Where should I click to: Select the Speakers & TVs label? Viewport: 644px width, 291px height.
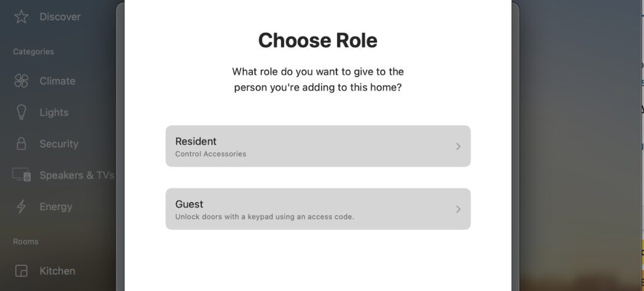tap(77, 175)
